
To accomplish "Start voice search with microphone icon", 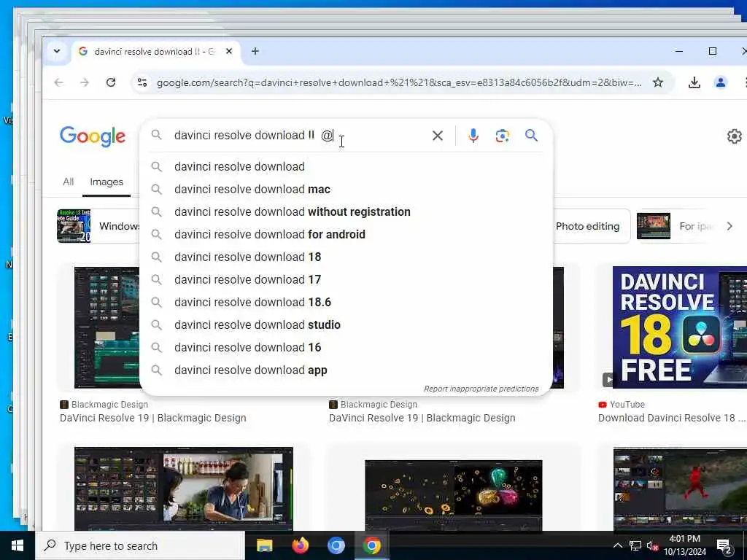I will 473,136.
